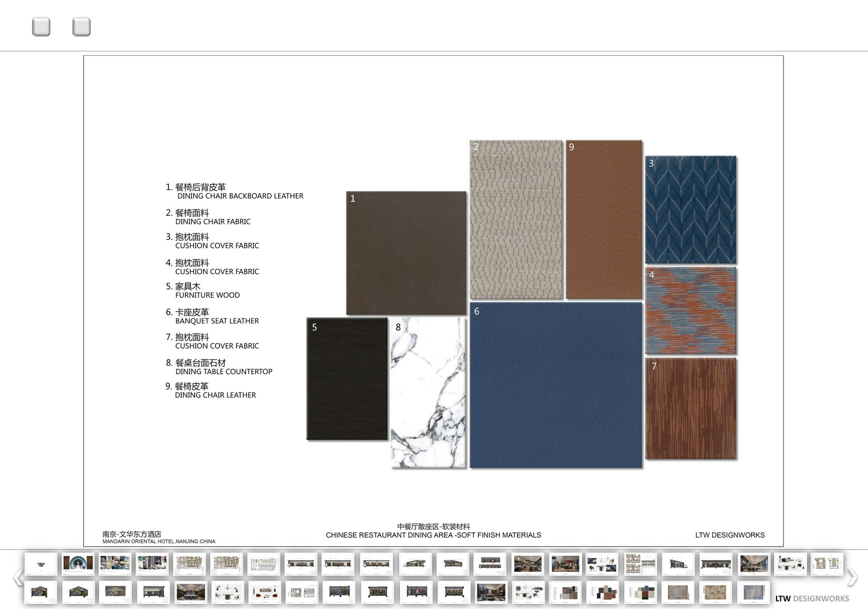The height and width of the screenshot is (609, 868).
Task: Select the last top-row thumbnail on right
Action: pyautogui.click(x=827, y=564)
